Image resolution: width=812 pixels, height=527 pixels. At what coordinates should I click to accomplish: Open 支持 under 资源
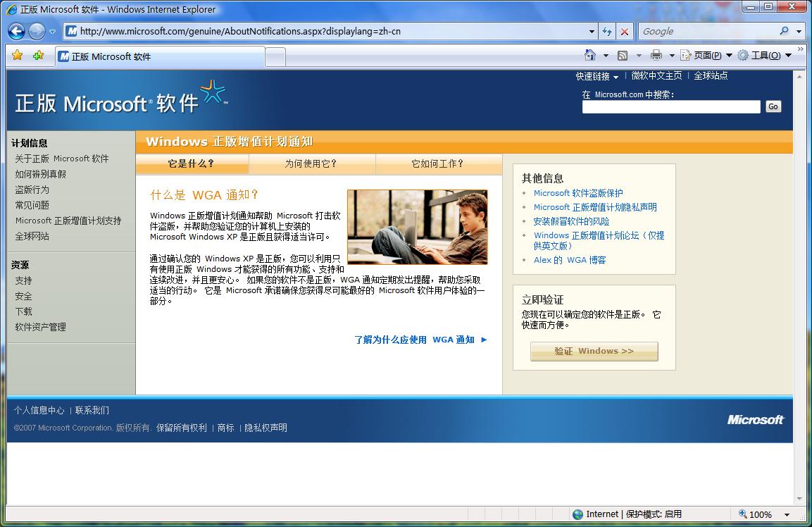point(23,280)
